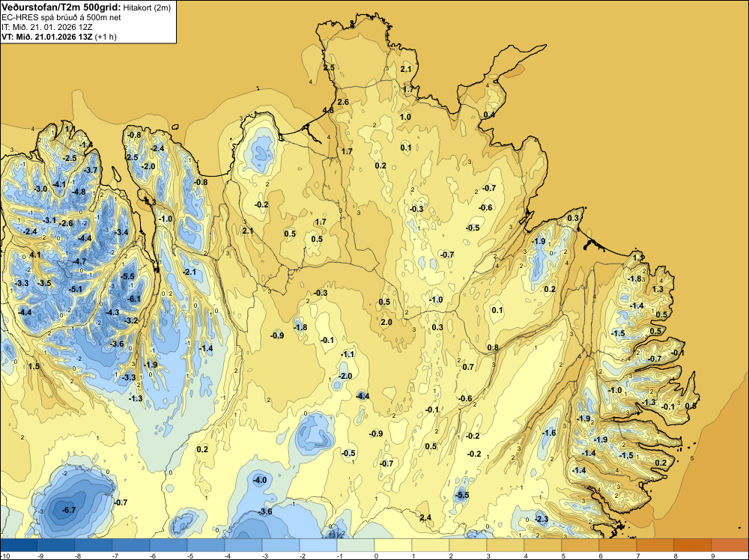This screenshot has height=560, width=749.
Task: Click the 0.4 temperature value
Action: pyautogui.click(x=489, y=115)
